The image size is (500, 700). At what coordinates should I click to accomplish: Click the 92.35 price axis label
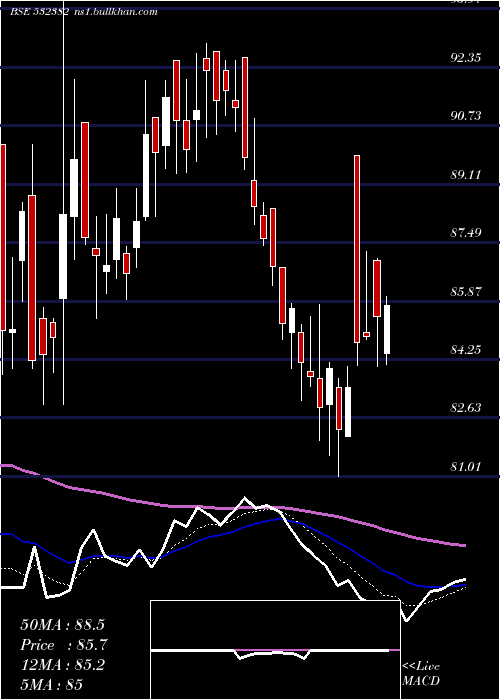466,58
